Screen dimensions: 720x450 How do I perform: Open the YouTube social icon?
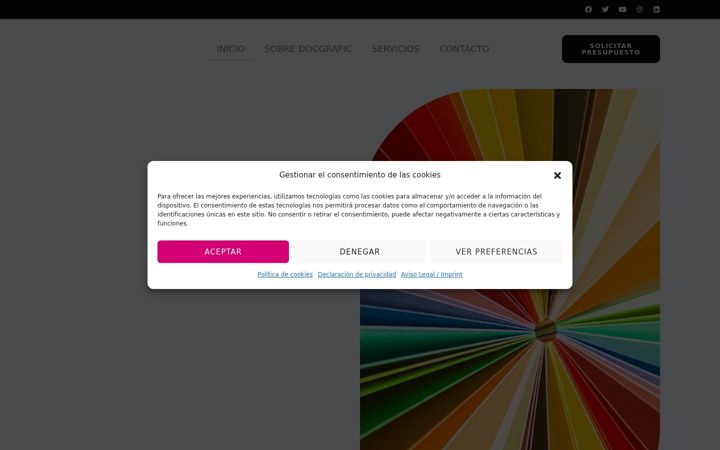tap(622, 9)
